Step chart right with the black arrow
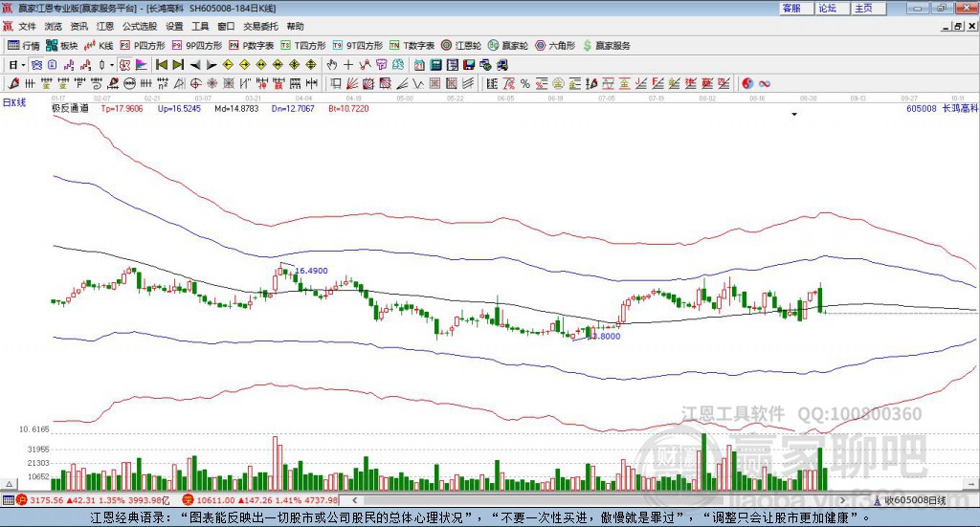Image resolution: width=980 pixels, height=527 pixels. tap(212, 65)
